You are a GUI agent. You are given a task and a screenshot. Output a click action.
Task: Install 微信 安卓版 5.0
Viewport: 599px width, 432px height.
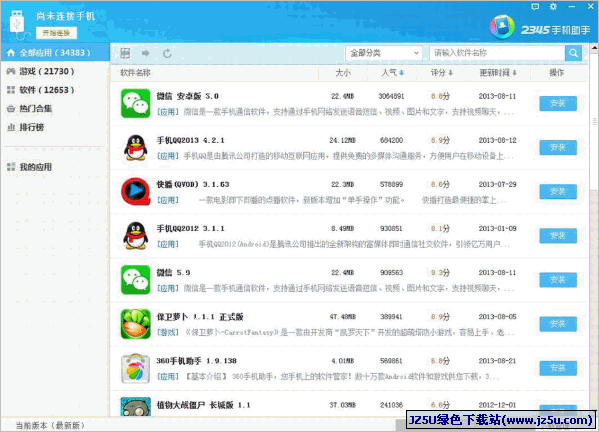[x=558, y=103]
